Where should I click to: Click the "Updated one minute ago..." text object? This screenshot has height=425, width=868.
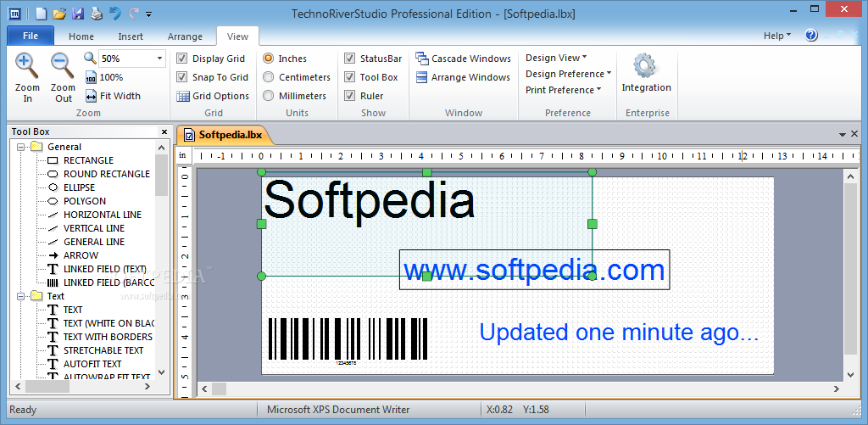(618, 332)
